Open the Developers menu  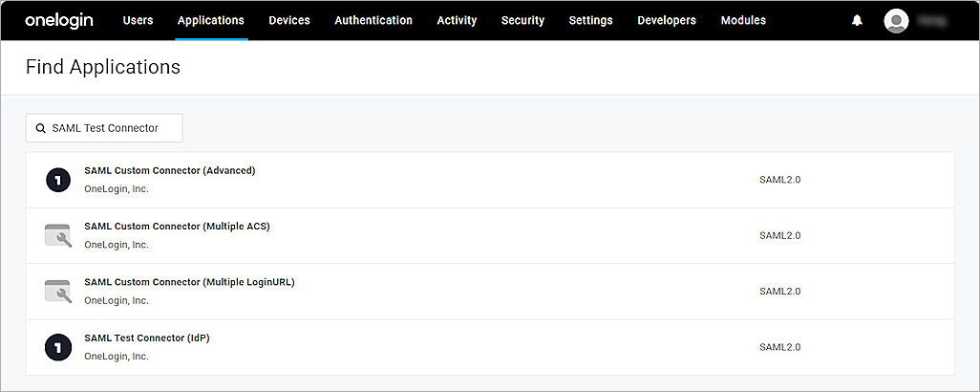tap(667, 20)
